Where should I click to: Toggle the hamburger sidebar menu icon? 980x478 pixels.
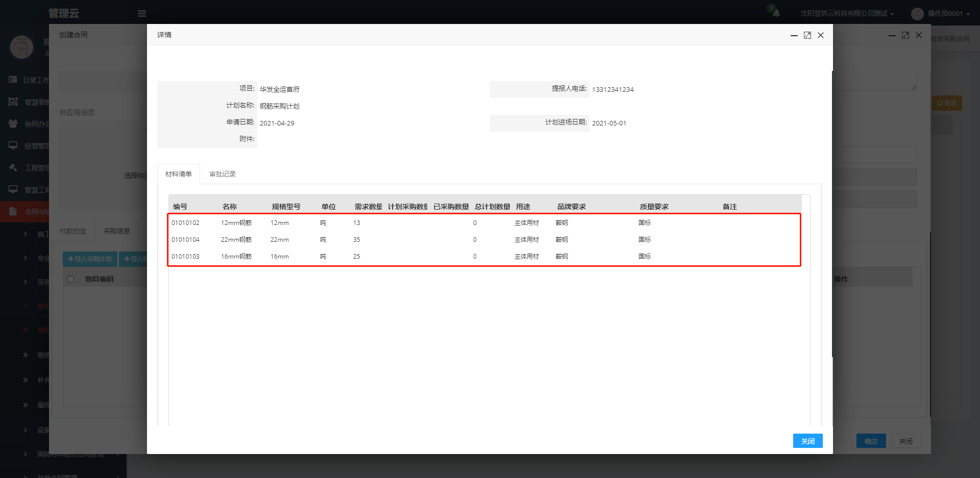coord(142,14)
